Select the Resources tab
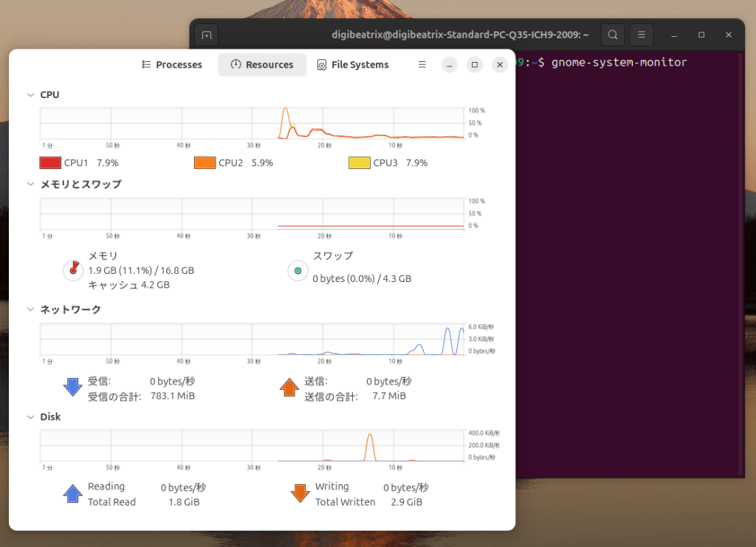Screen dimensions: 756x547 point(262,64)
